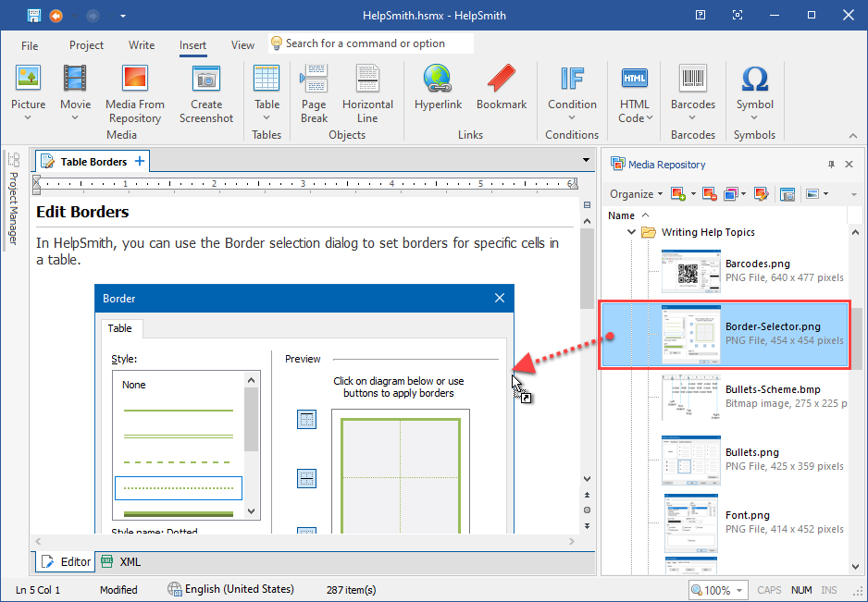Expand the Barcodes dropdown arrow

pyautogui.click(x=693, y=117)
